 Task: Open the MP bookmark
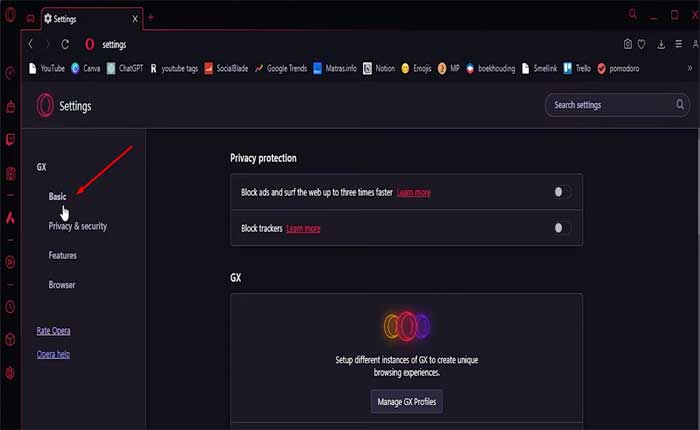(449, 68)
